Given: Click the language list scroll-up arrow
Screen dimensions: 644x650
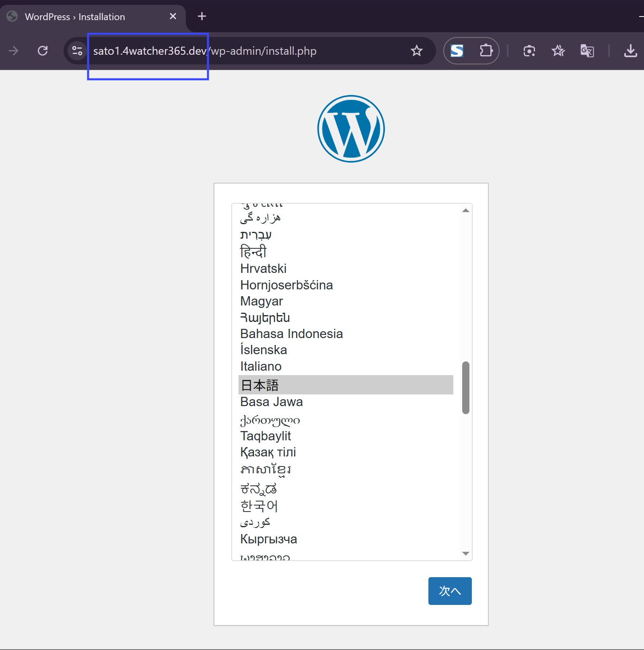Looking at the screenshot, I should coord(466,210).
